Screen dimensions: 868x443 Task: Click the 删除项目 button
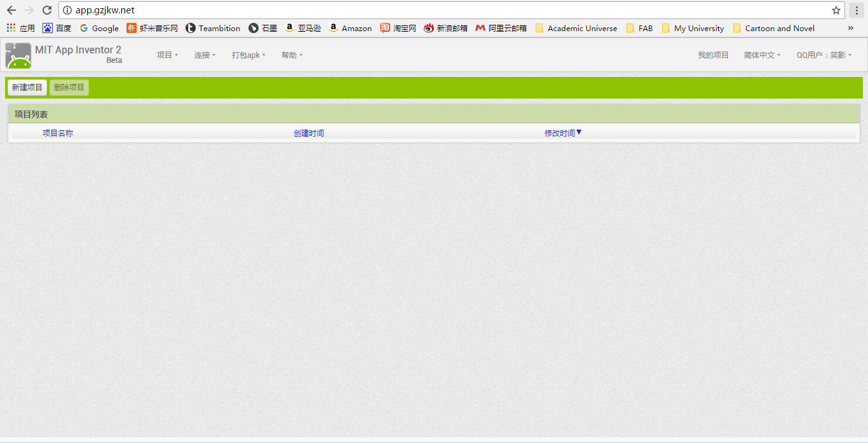pos(69,88)
